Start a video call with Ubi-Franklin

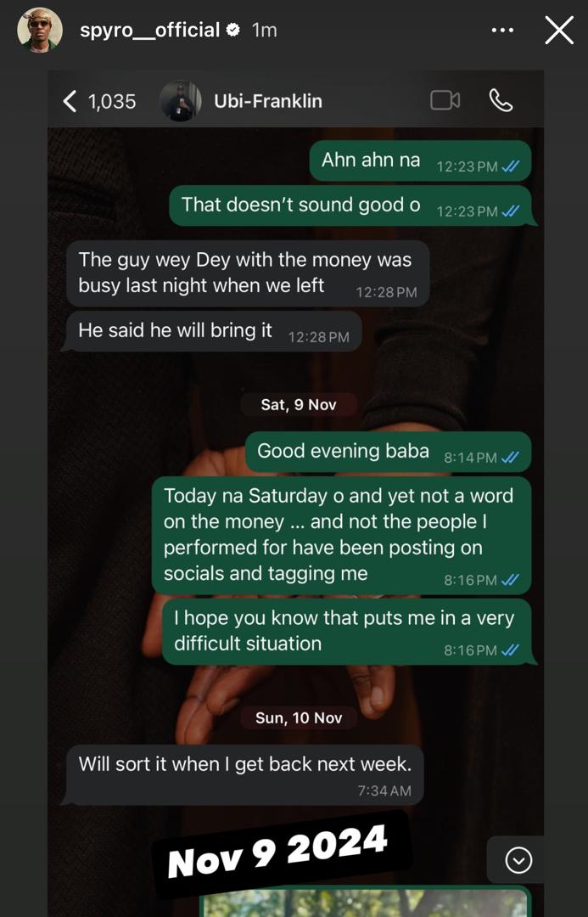coord(445,100)
